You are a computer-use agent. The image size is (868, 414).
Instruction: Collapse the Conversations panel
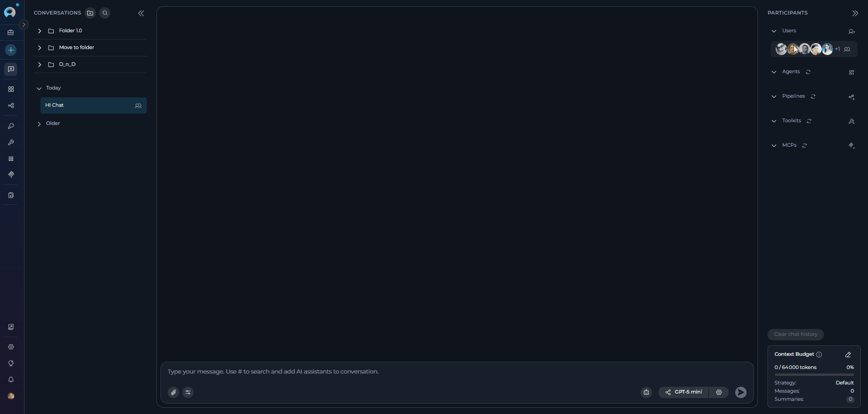coord(141,13)
